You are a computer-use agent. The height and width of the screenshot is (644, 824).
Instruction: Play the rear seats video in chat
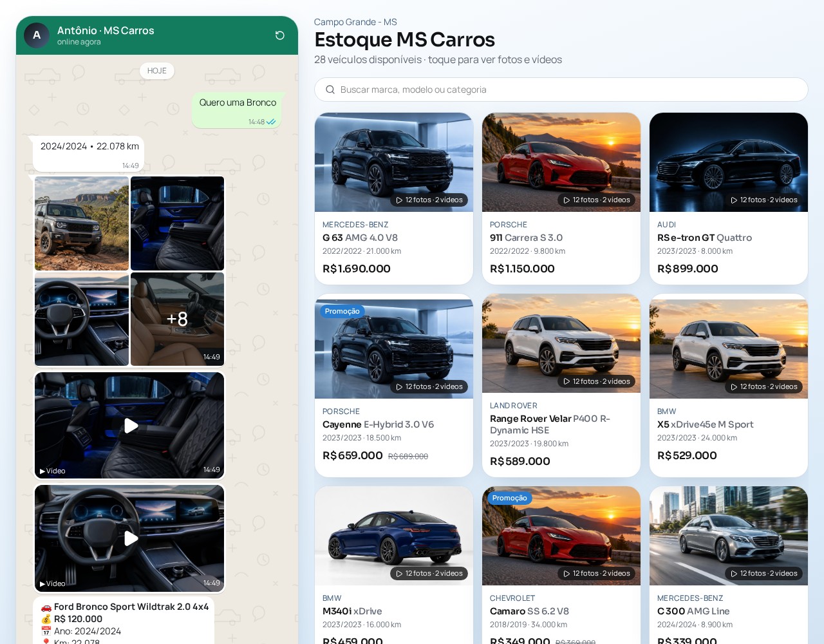pyautogui.click(x=129, y=426)
